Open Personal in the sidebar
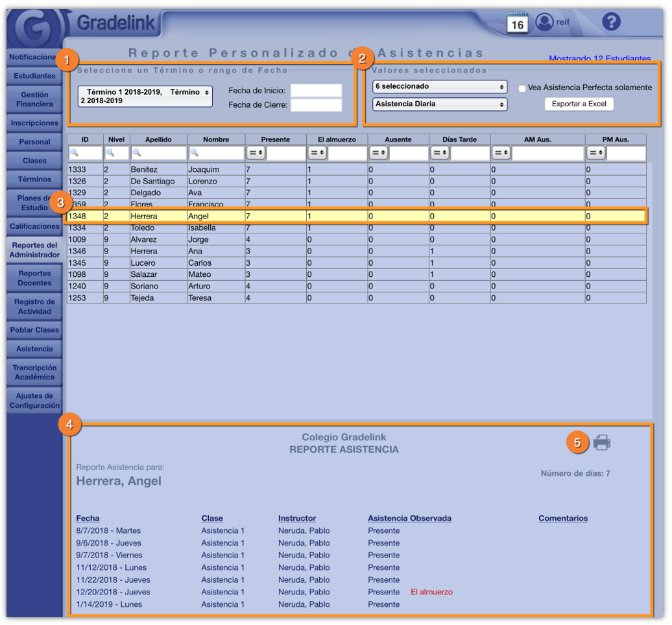The width and height of the screenshot is (672, 625). tap(34, 142)
